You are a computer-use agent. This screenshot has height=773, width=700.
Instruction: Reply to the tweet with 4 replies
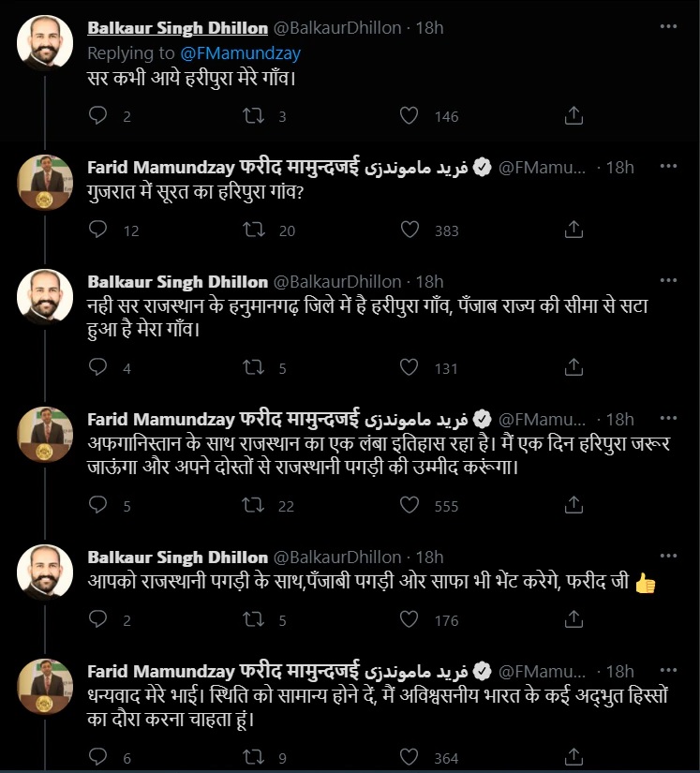point(98,368)
